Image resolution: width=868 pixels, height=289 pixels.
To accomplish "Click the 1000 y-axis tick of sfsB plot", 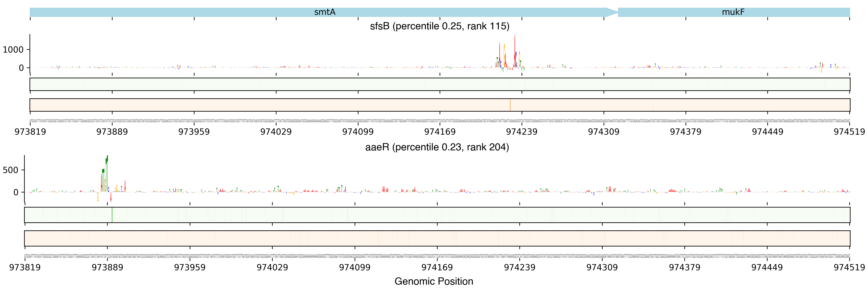I will (13, 50).
